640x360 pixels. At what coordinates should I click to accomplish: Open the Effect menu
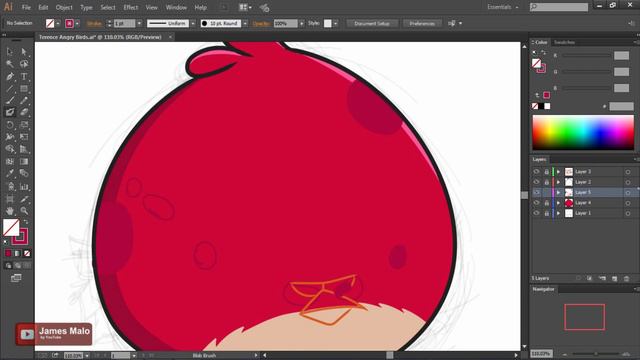click(131, 7)
